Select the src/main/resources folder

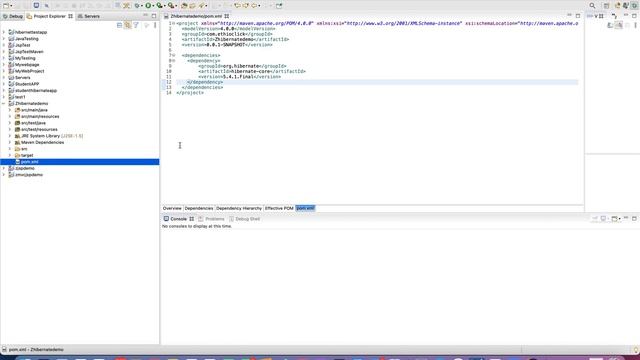pos(40,117)
